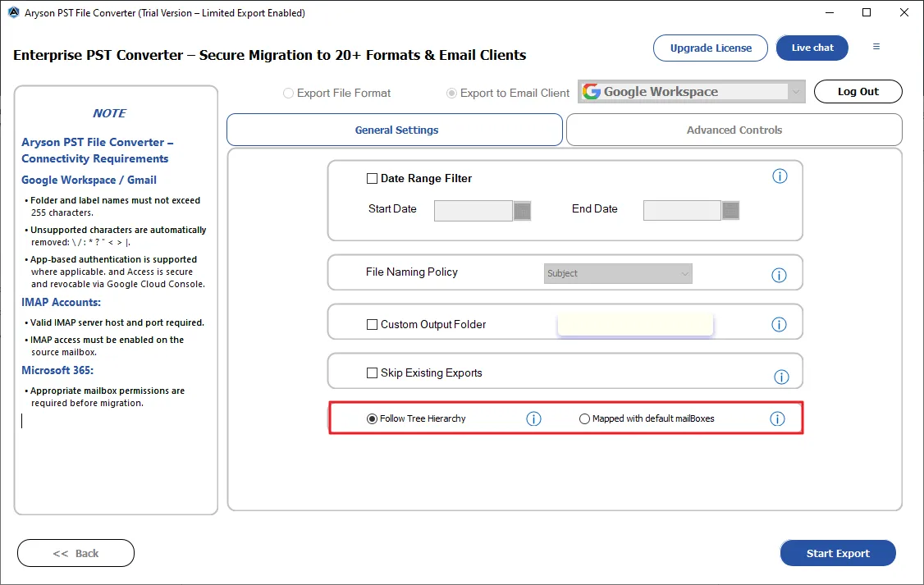This screenshot has height=585, width=924.
Task: Show info for Mapped with default mailBoxes
Action: pyautogui.click(x=777, y=419)
